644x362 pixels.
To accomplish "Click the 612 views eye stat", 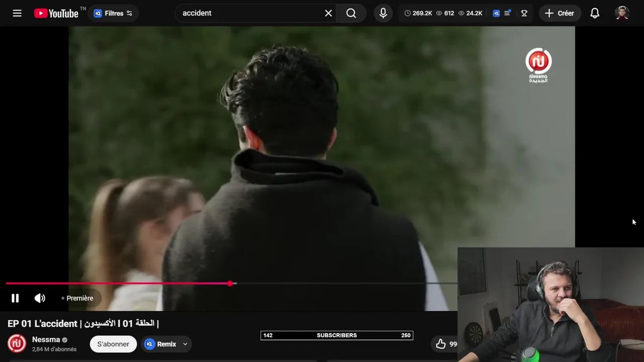I will coord(445,13).
